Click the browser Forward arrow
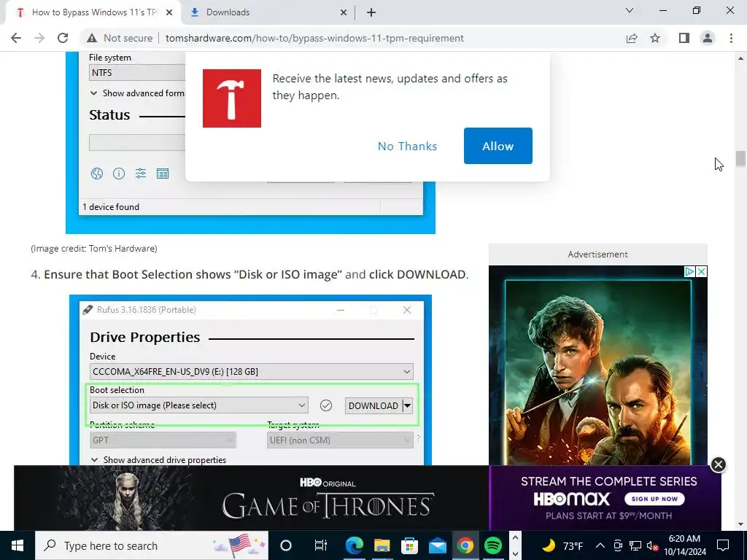Image resolution: width=747 pixels, height=560 pixels. (x=39, y=38)
